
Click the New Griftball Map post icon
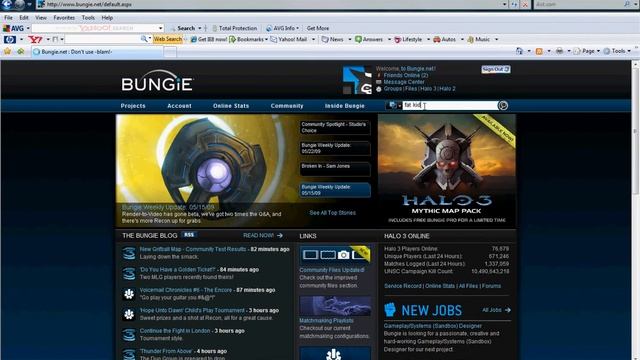point(129,253)
